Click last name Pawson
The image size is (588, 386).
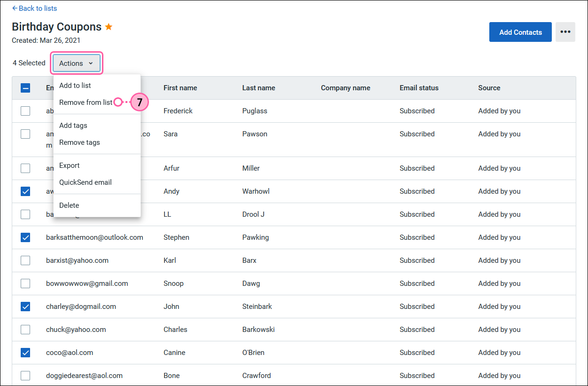255,134
